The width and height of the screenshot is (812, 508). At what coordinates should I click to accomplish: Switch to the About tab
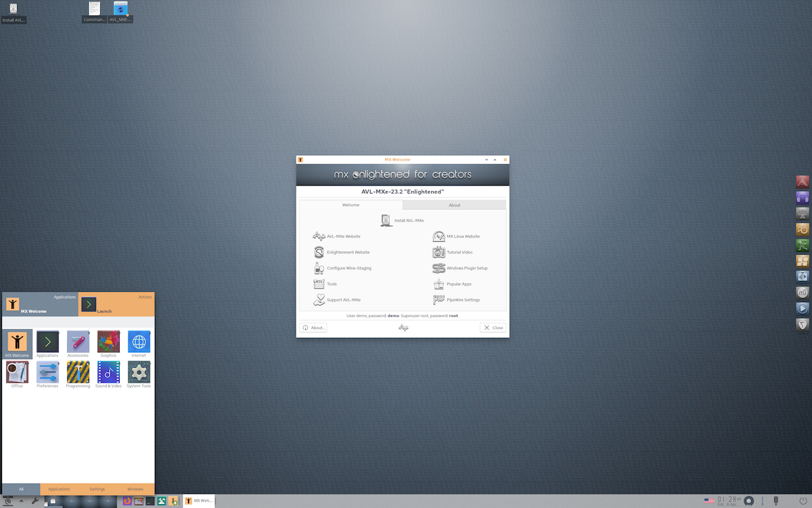(455, 205)
